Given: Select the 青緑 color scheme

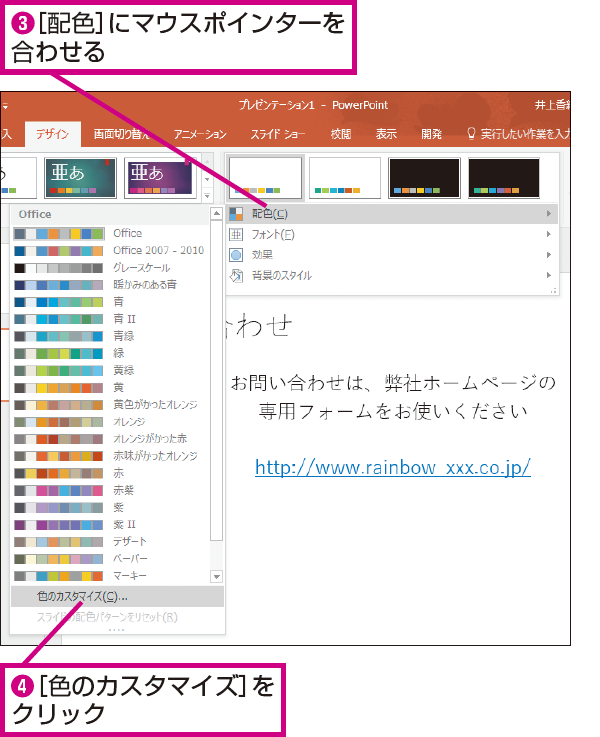Looking at the screenshot, I should tap(110, 336).
